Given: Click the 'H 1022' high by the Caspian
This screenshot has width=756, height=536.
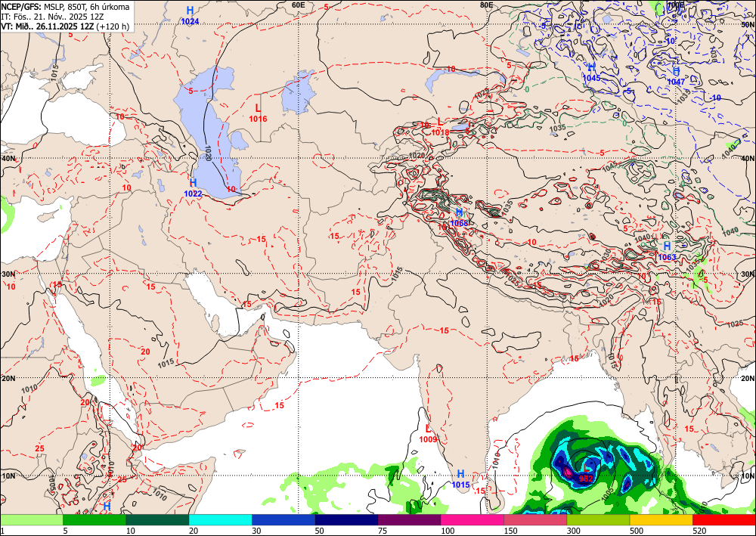Looking at the screenshot, I should pyautogui.click(x=193, y=188).
